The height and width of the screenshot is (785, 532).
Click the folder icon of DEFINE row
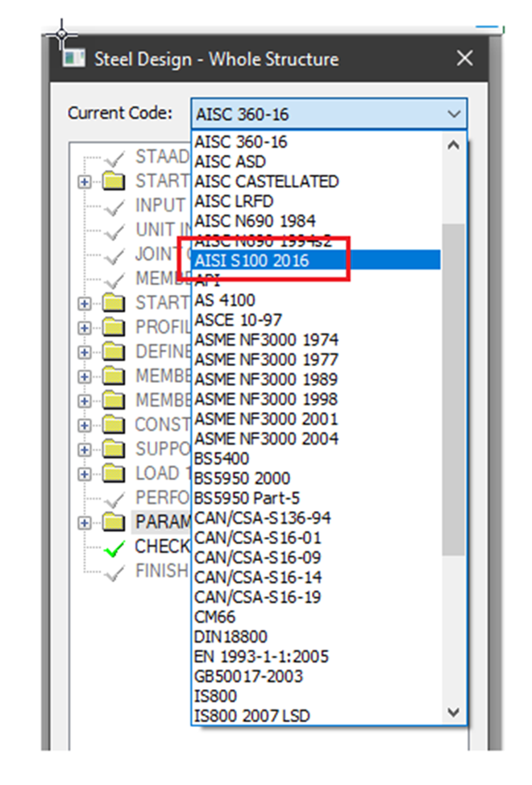click(114, 351)
